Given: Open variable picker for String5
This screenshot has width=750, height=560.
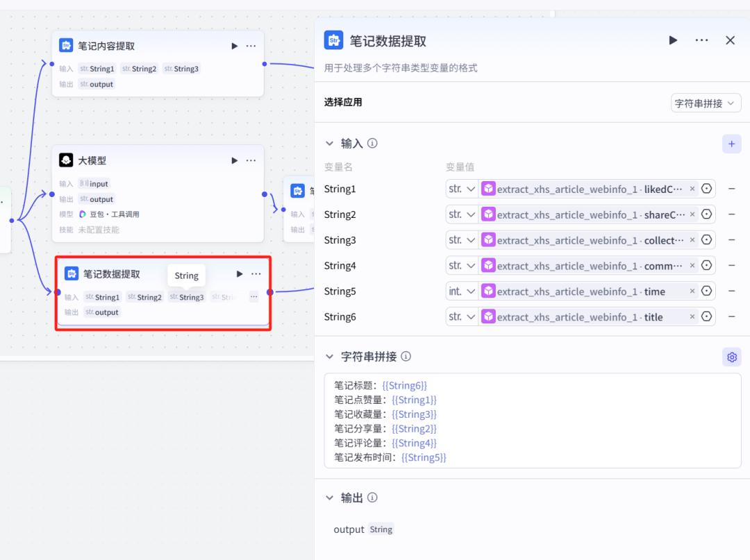Looking at the screenshot, I should click(x=706, y=291).
